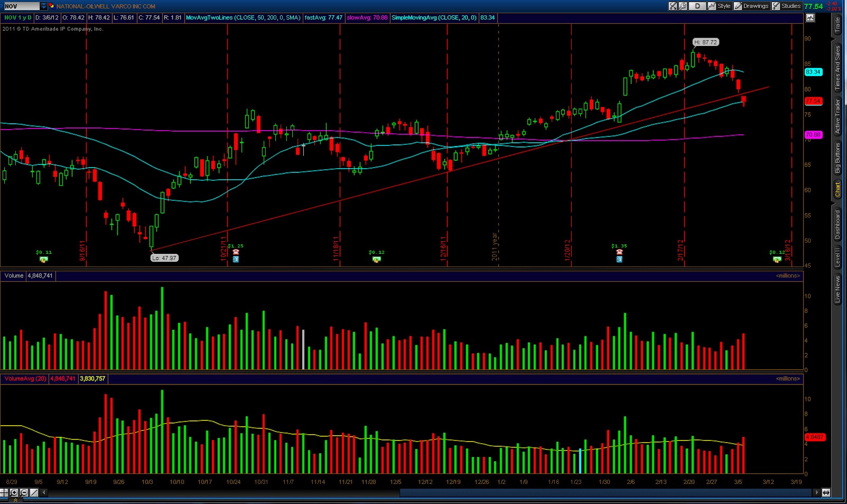Switch to the Times And Sales side tab
Viewport: 847px width, 504px height.
point(837,67)
